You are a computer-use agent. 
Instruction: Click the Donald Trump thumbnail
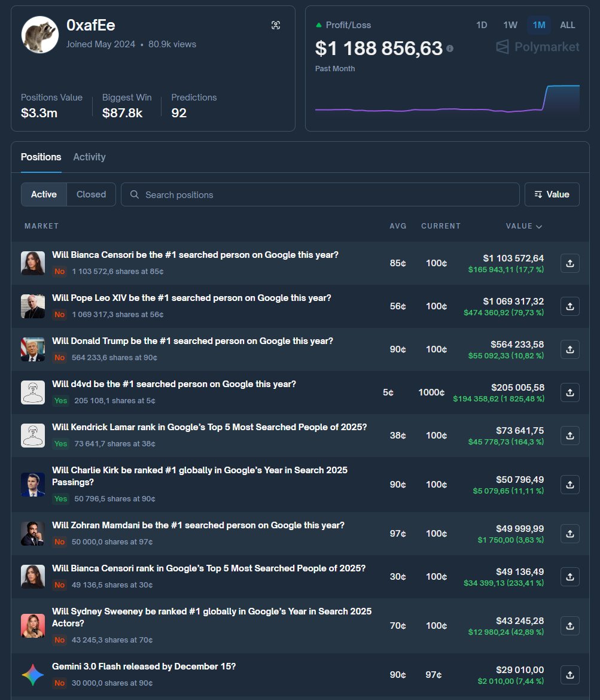click(x=33, y=349)
